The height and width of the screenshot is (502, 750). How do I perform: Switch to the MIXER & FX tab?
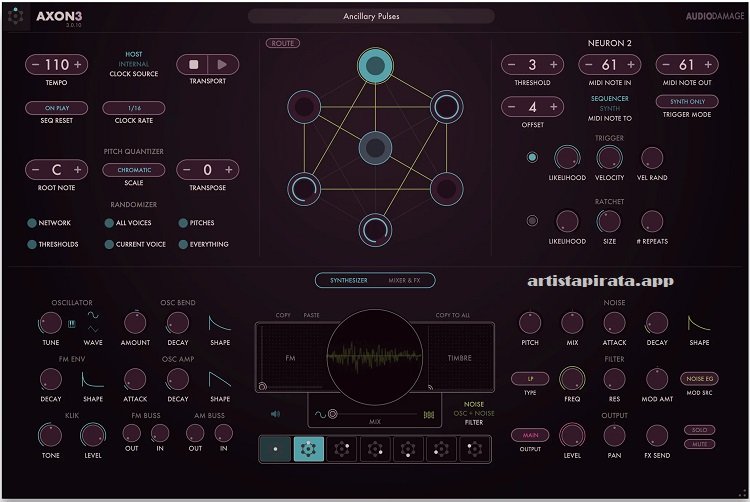(x=404, y=281)
